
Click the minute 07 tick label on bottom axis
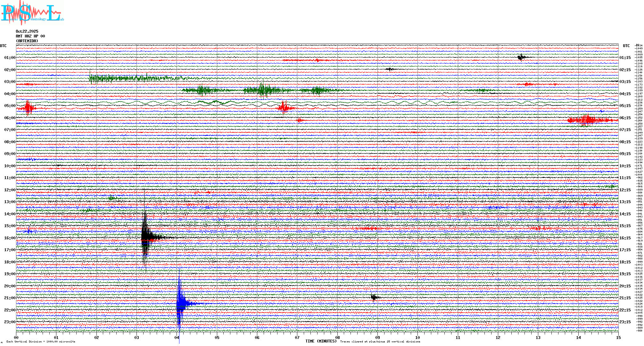[x=297, y=337]
